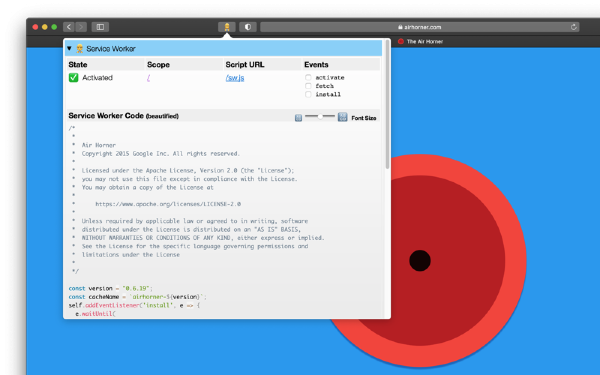Click the large font size icon

click(342, 117)
